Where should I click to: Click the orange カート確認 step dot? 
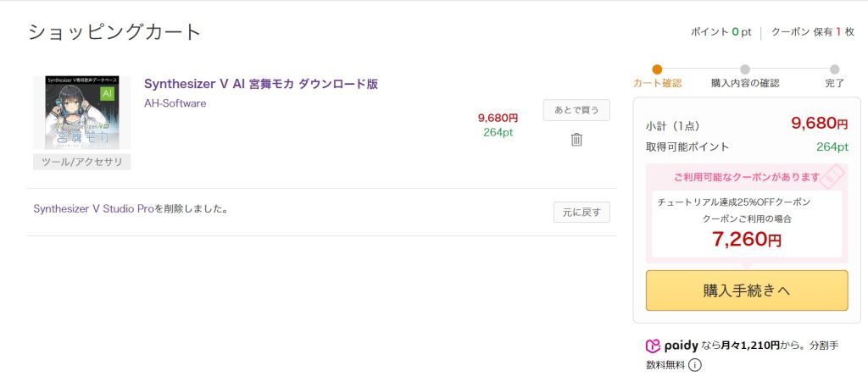coord(657,69)
